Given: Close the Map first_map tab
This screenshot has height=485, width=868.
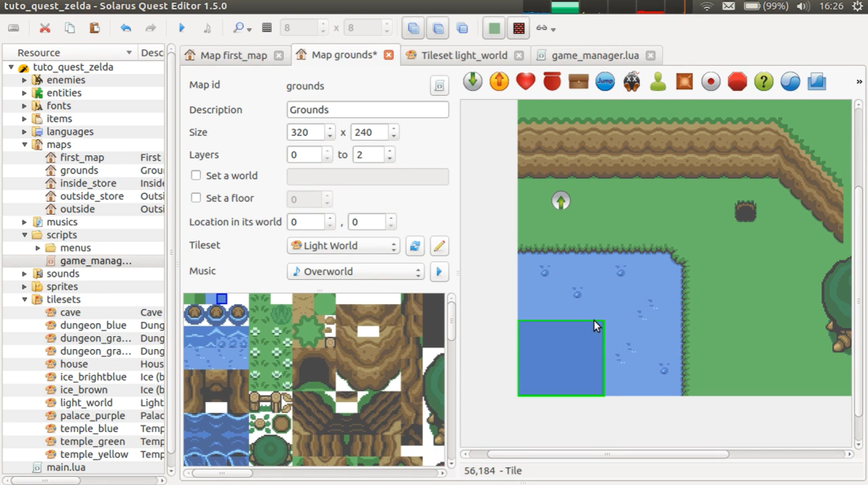Looking at the screenshot, I should point(279,55).
